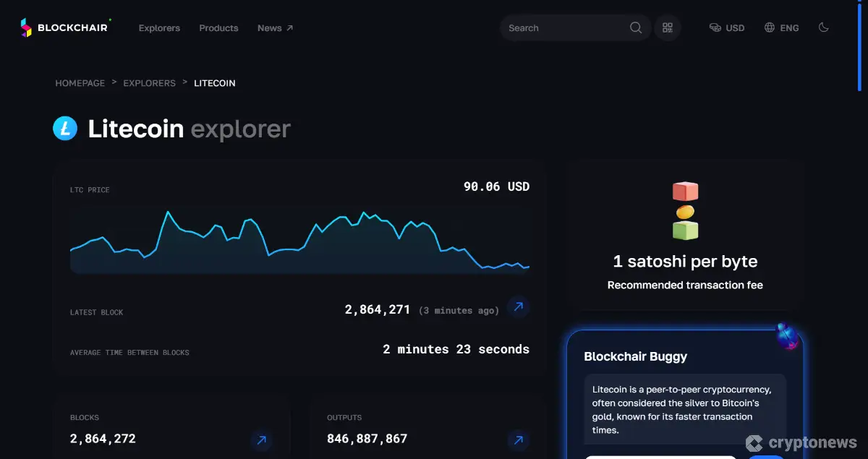
Task: Expand the News menu
Action: coord(275,28)
